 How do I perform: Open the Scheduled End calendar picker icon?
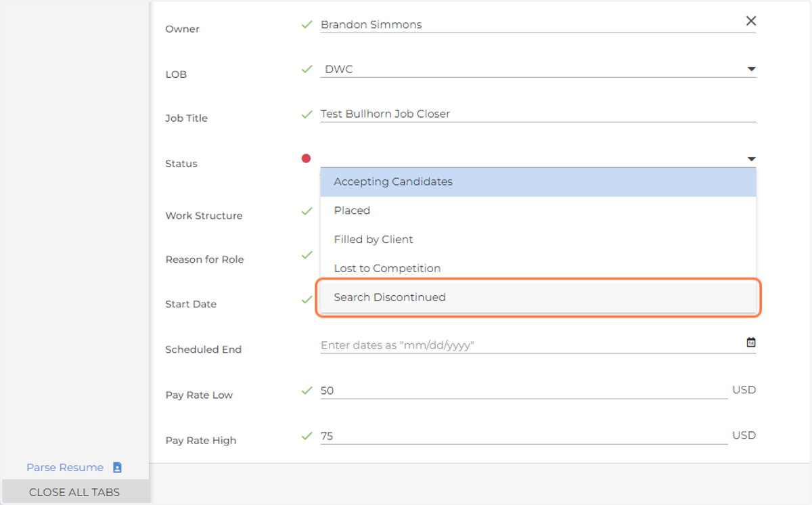pos(751,343)
